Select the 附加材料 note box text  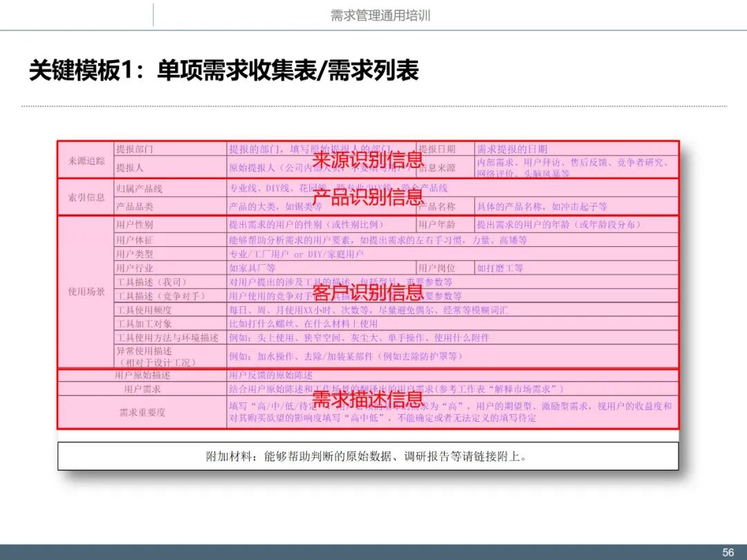click(x=367, y=457)
